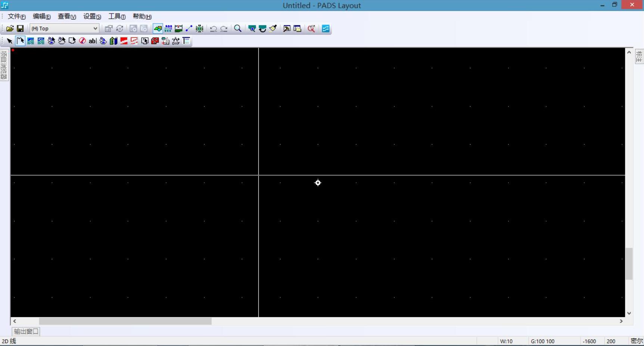This screenshot has width=644, height=346.
Task: Select the Keepout tool
Action: coord(83,41)
